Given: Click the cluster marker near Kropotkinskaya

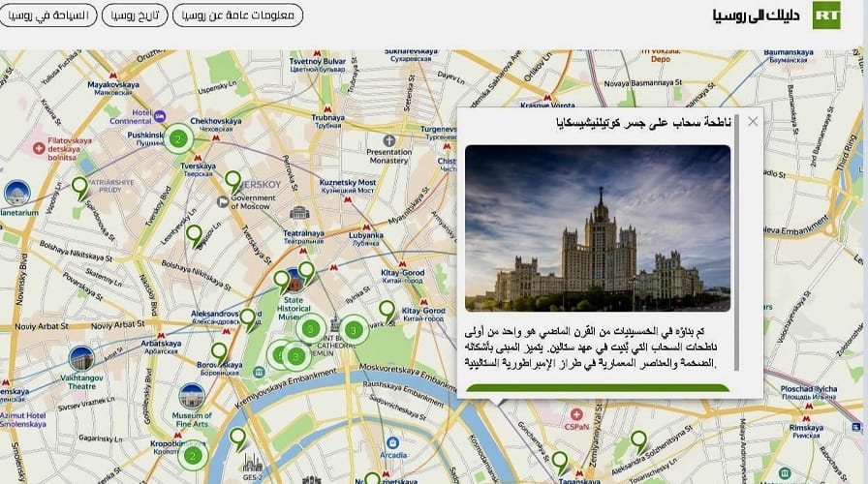Looking at the screenshot, I should (x=193, y=456).
